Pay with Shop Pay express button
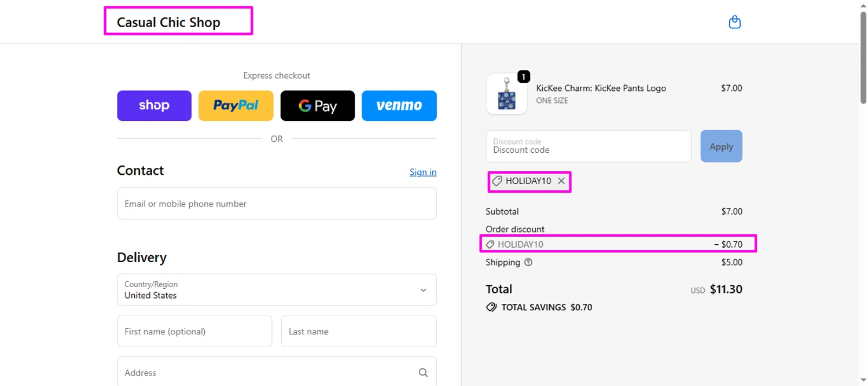 click(x=154, y=106)
